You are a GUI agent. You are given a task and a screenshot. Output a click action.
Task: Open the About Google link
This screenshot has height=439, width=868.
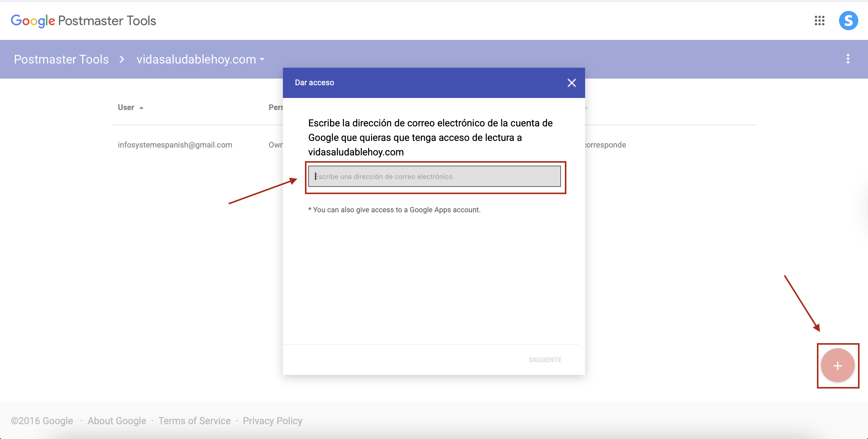point(117,421)
